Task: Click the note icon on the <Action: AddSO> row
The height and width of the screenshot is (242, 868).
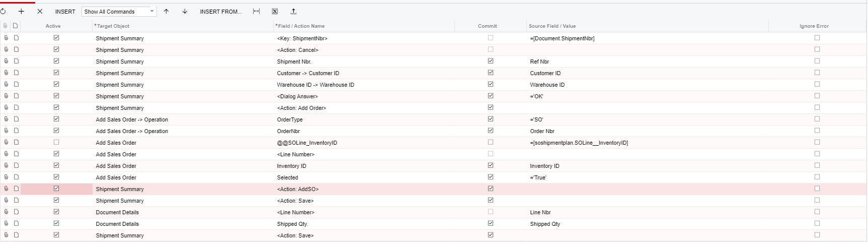Action: pyautogui.click(x=16, y=189)
